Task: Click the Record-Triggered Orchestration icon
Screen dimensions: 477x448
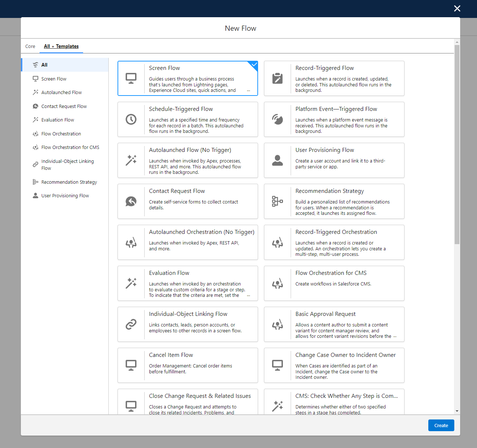Action: 277,242
